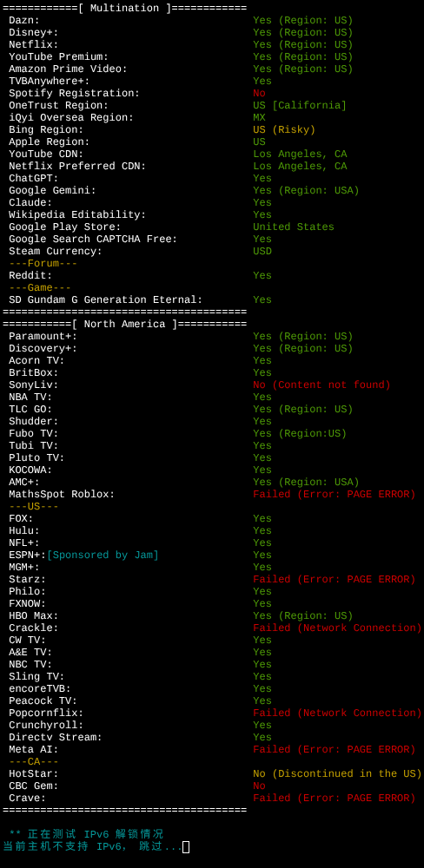The image size is (424, 868).
Task: Click the Sponsored by Jam text
Action: (103, 556)
